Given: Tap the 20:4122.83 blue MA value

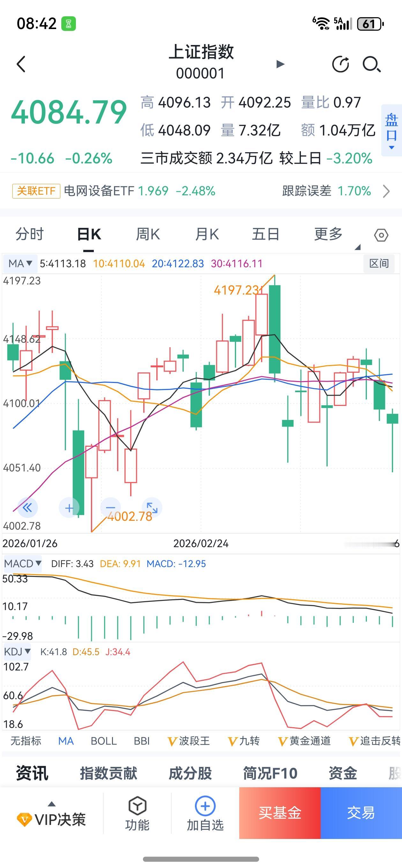Looking at the screenshot, I should (178, 264).
